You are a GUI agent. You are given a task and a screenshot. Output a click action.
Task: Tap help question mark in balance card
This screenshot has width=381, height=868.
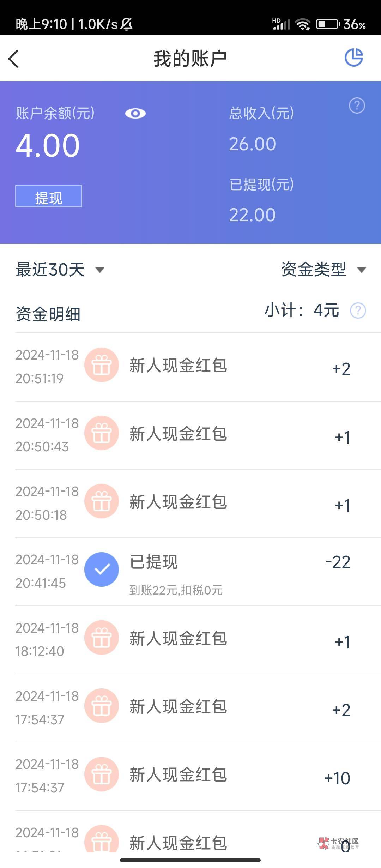pos(357,106)
